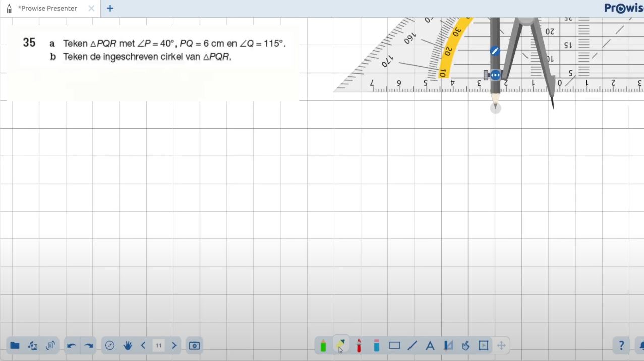Open the help question mark

point(621,346)
